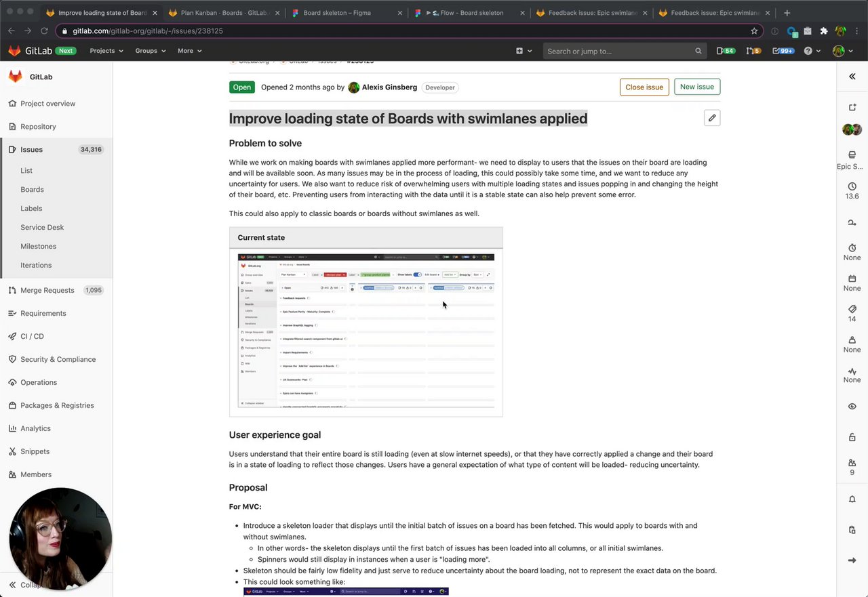The width and height of the screenshot is (868, 597).
Task: Open the Current state screenshot thumbnail
Action: [366, 331]
